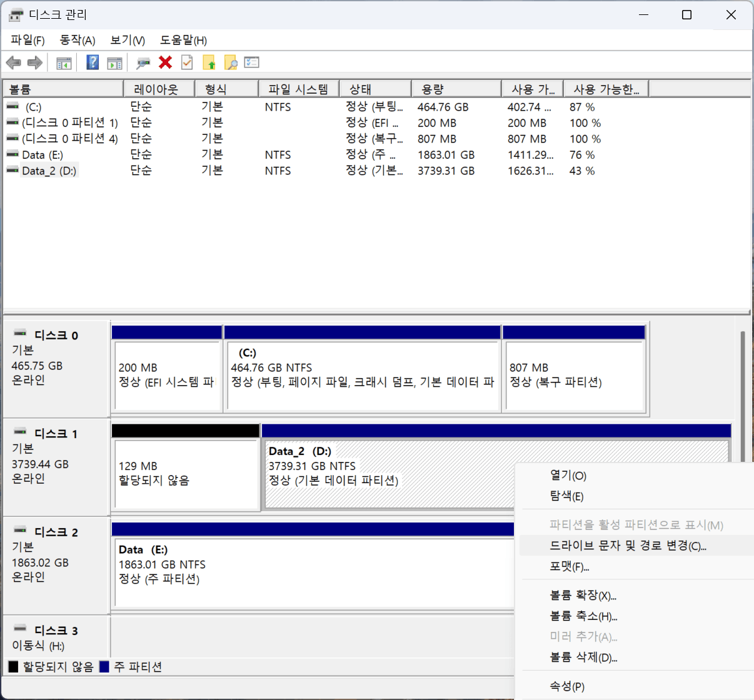Click the 디스크 3 removable disk icon
This screenshot has height=700, width=754.
pyautogui.click(x=20, y=629)
